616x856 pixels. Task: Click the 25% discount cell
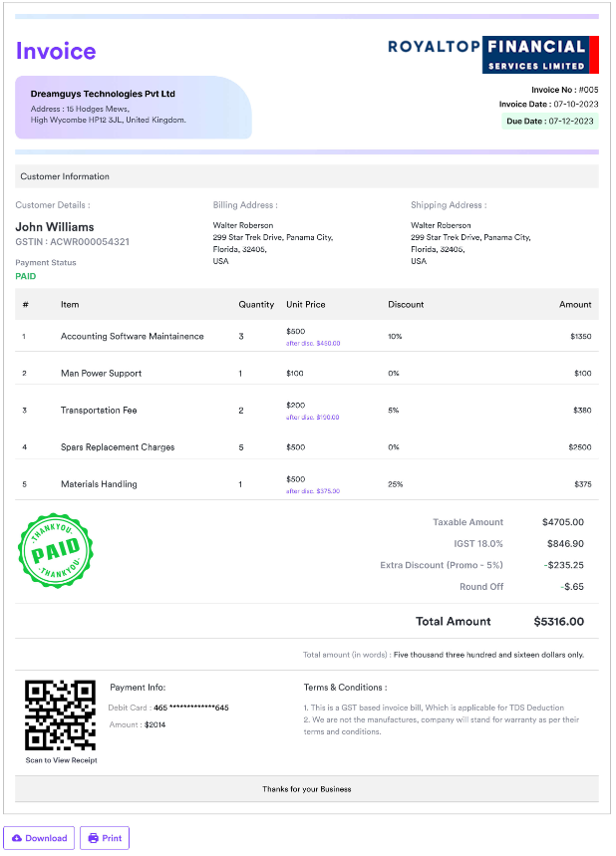[x=396, y=484]
